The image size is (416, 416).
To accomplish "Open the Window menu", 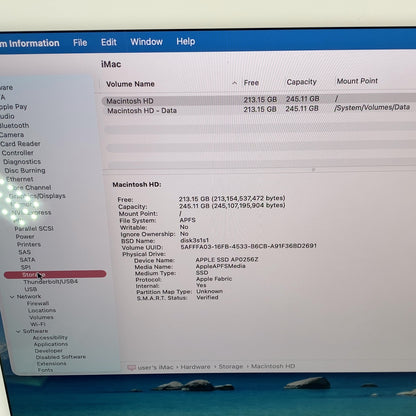I will point(146,42).
